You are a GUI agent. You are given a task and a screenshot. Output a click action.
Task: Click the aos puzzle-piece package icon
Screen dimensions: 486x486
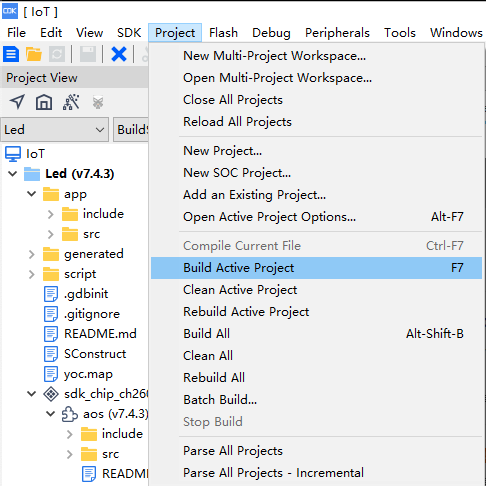[70, 414]
